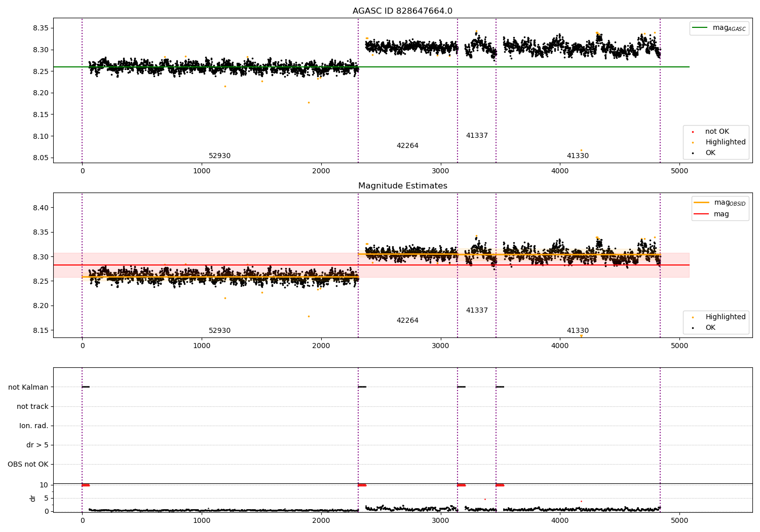This screenshot has height=532, width=760.
Task: Click the "not Kalman" axis label
Action: (28, 388)
